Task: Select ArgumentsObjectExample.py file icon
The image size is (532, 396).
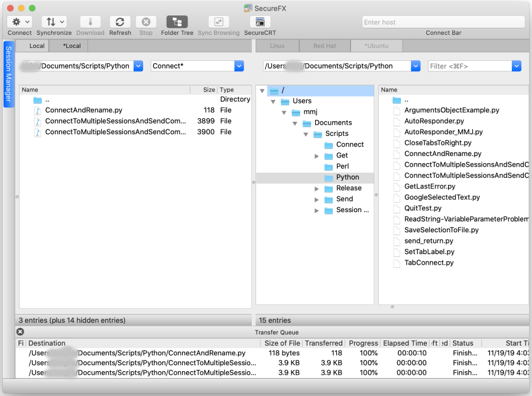Action: pos(396,111)
